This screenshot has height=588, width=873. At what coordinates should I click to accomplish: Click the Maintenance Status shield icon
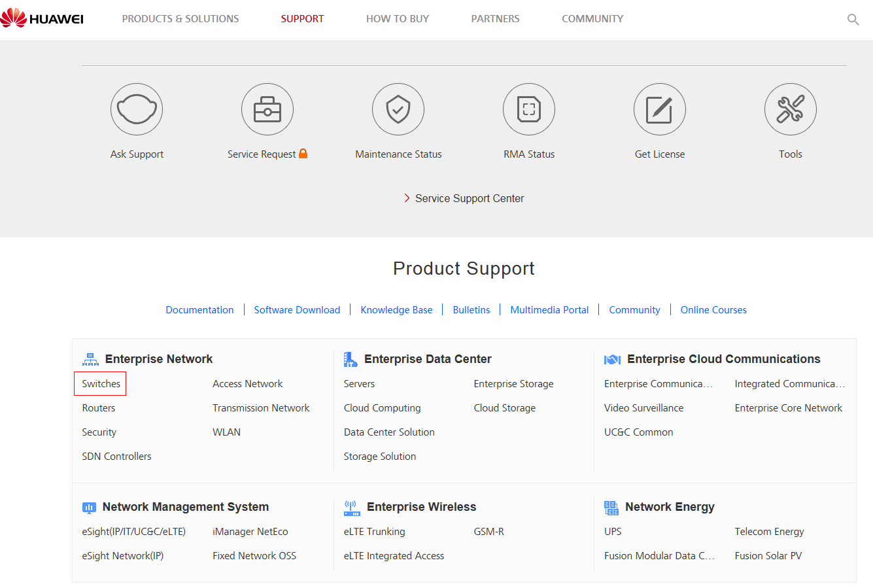398,109
